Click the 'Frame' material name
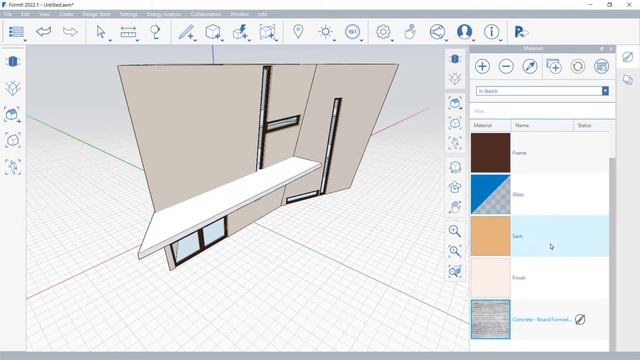640x360 pixels. [519, 153]
